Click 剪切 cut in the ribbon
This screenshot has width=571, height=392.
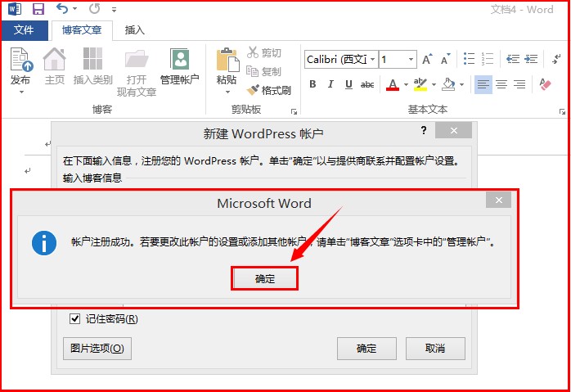264,52
